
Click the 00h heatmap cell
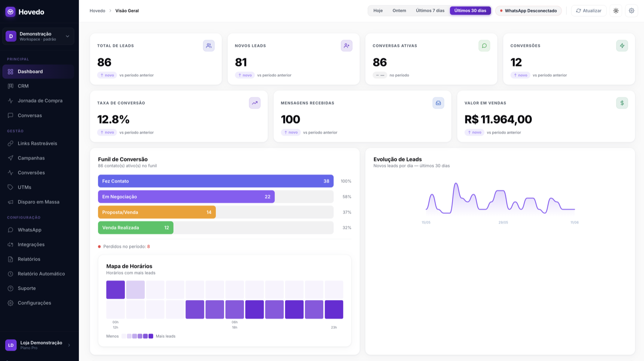click(x=115, y=290)
